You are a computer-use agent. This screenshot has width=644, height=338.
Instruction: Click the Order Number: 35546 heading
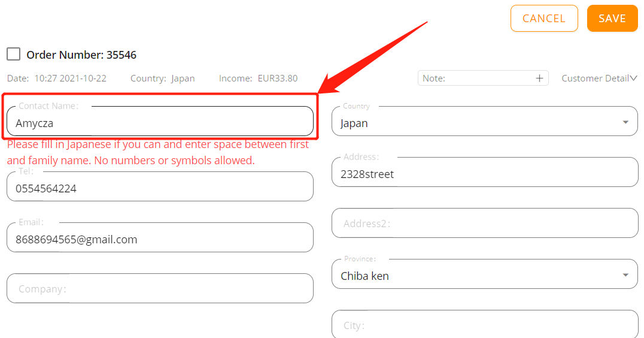(81, 55)
